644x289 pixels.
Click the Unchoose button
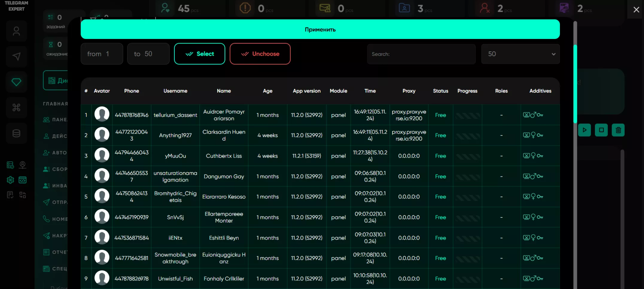(x=260, y=54)
